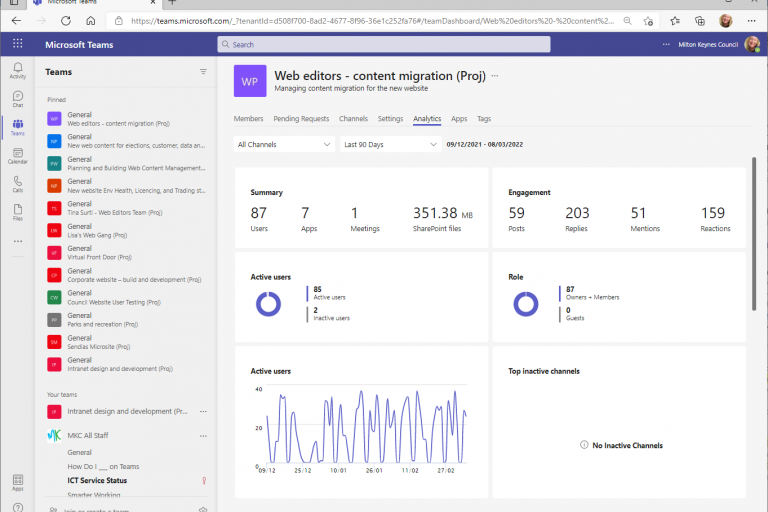Open Parks and recreation pinned channel
This screenshot has height=512, width=768.
coord(126,320)
